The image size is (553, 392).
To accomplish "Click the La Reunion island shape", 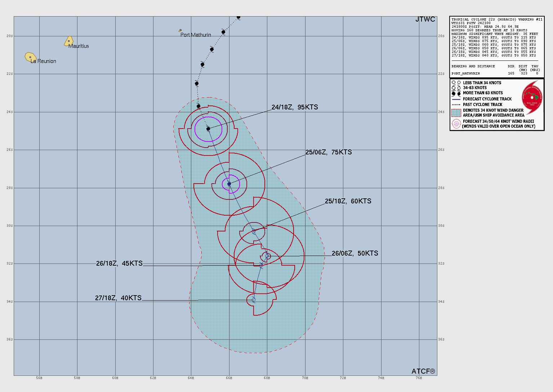I will click(30, 57).
